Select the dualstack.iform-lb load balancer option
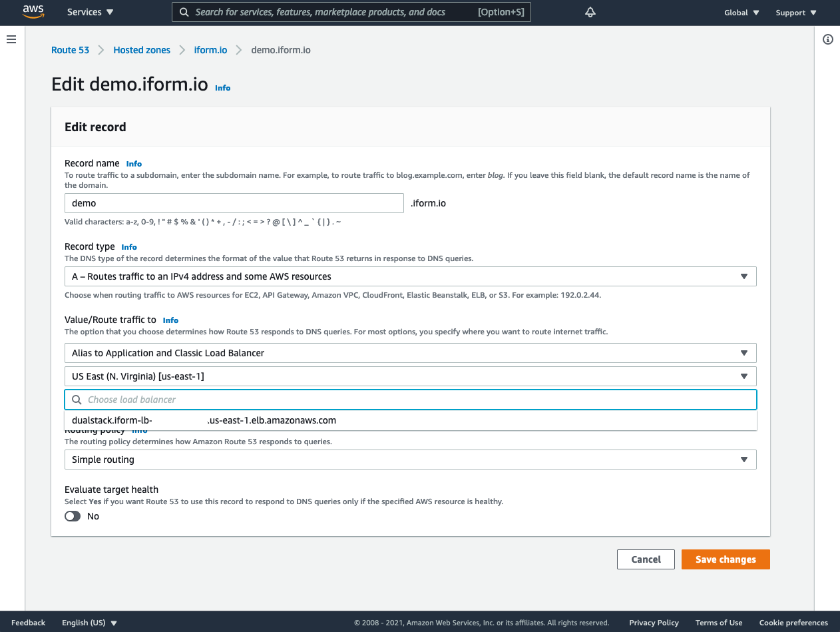The height and width of the screenshot is (632, 840). coord(411,420)
